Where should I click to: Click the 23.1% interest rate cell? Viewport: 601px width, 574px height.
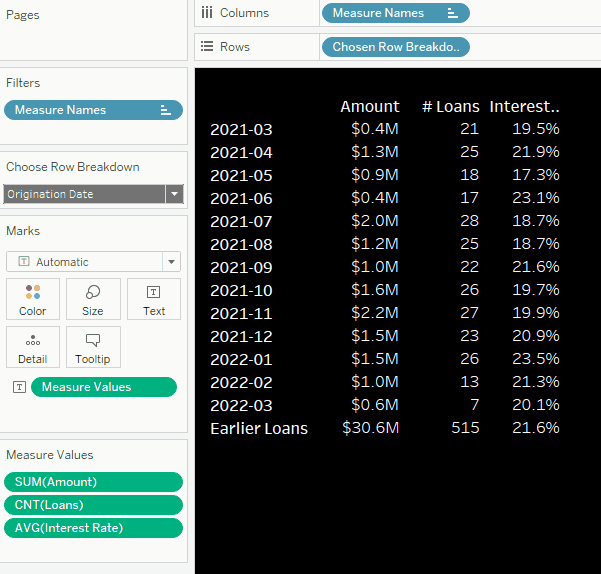click(536, 198)
